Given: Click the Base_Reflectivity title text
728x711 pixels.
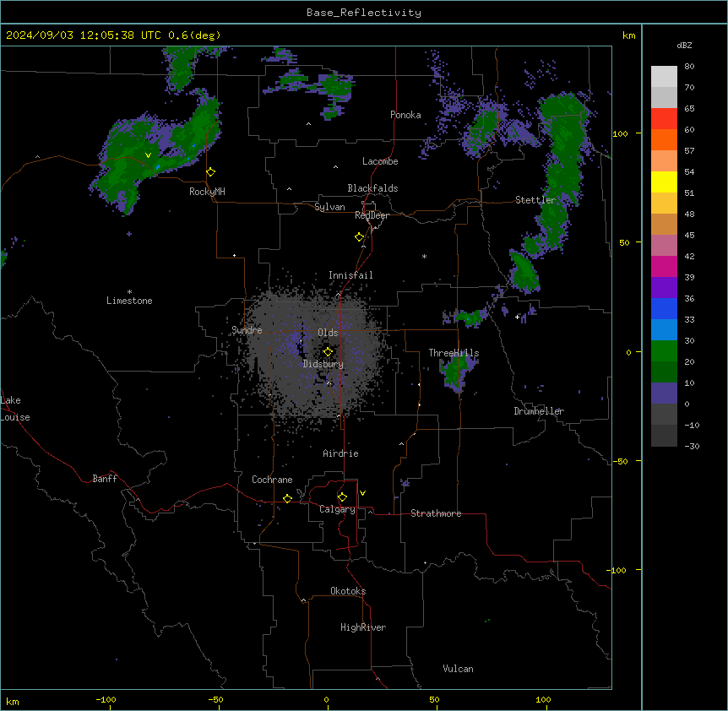Looking at the screenshot, I should (x=364, y=13).
